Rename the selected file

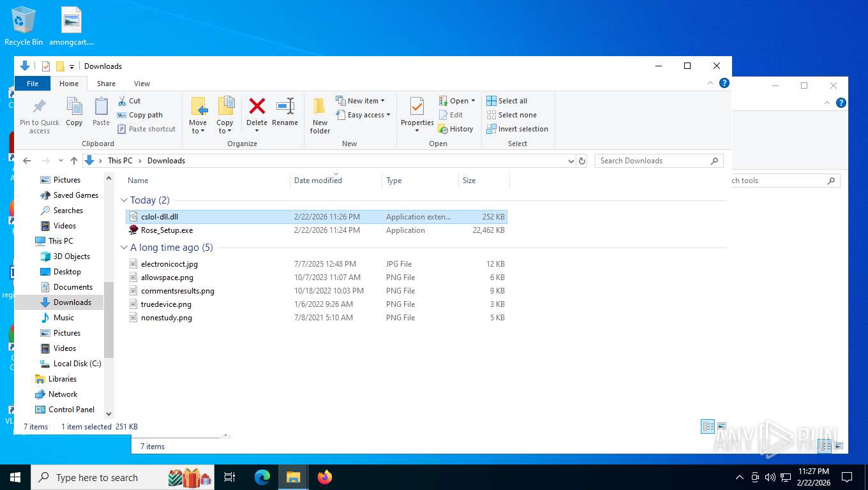285,112
